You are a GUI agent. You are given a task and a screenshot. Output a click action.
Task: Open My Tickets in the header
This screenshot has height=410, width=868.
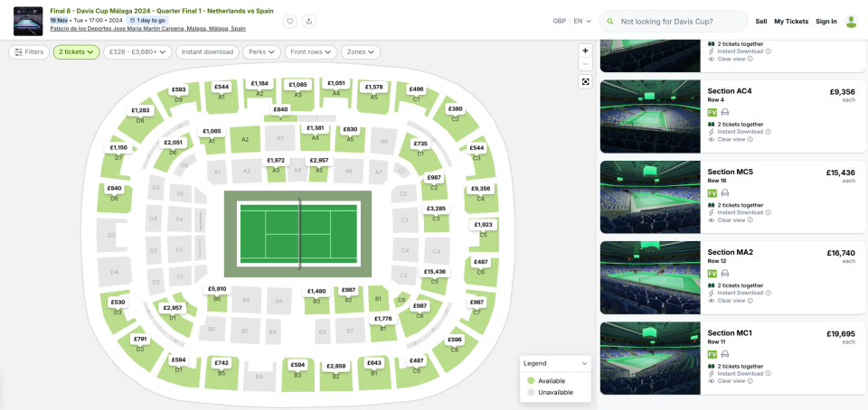pos(791,21)
